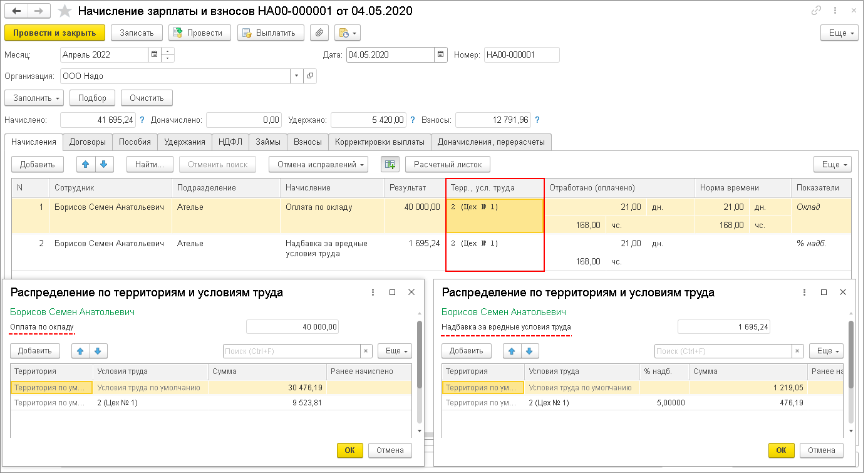The height and width of the screenshot is (473, 868).
Task: Open three-dot menu of Оплата по окладу dialog
Action: [373, 292]
